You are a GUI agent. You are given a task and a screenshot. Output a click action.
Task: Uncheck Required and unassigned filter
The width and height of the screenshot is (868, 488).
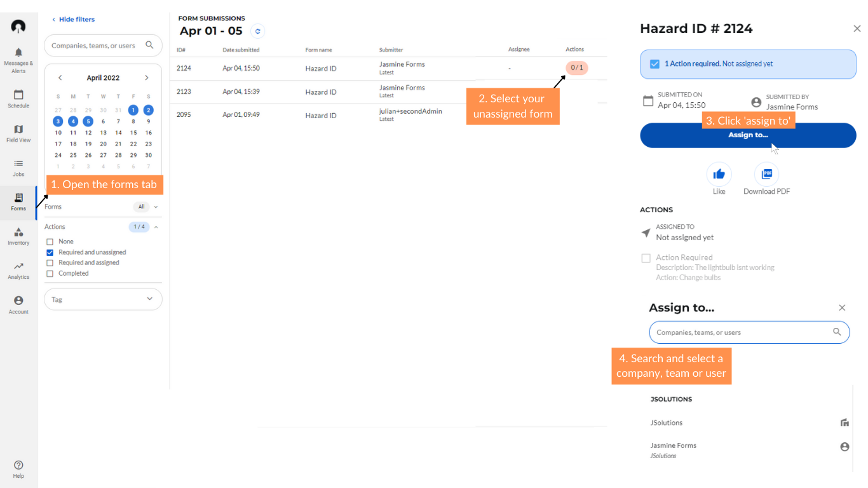tap(50, 252)
